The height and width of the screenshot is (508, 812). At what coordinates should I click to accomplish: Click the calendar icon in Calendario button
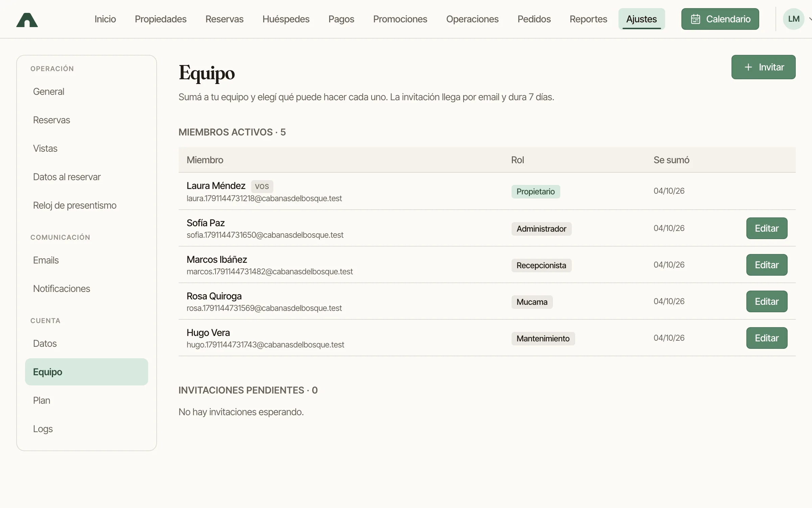point(695,19)
